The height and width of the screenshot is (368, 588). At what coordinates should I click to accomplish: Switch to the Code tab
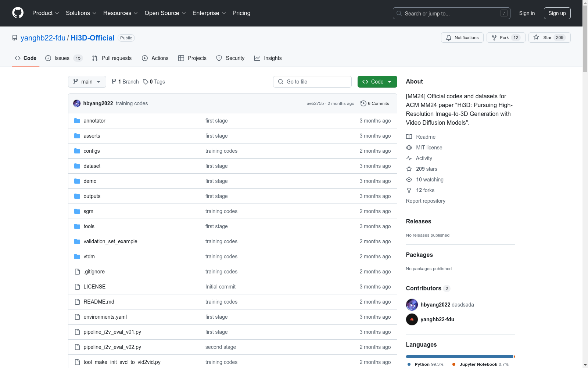coord(26,58)
